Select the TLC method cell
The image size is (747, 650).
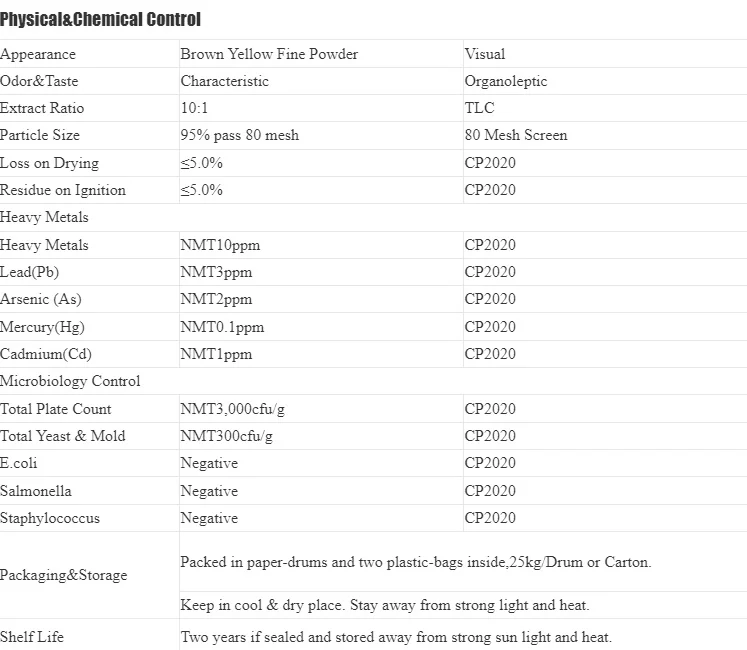[479, 108]
